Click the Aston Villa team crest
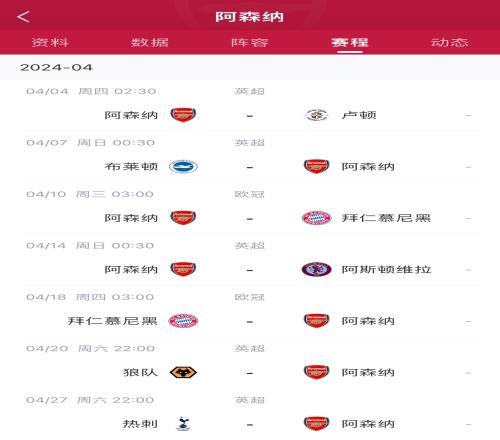 316,269
